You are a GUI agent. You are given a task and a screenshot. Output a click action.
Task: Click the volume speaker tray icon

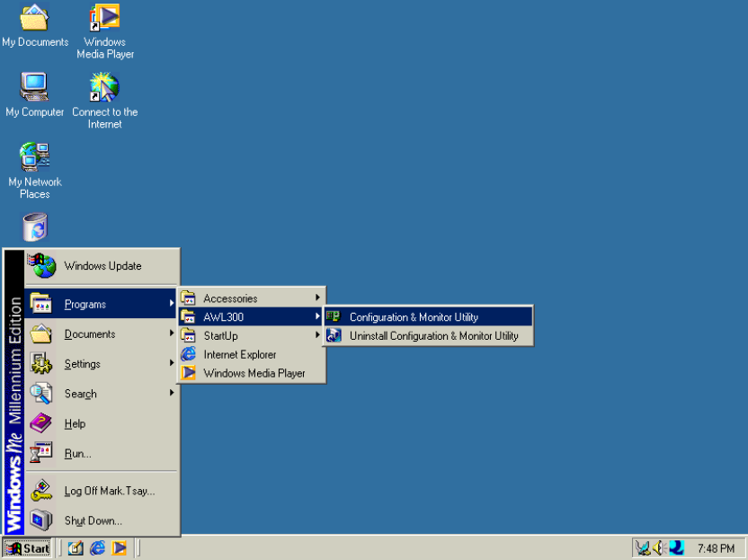click(x=659, y=548)
